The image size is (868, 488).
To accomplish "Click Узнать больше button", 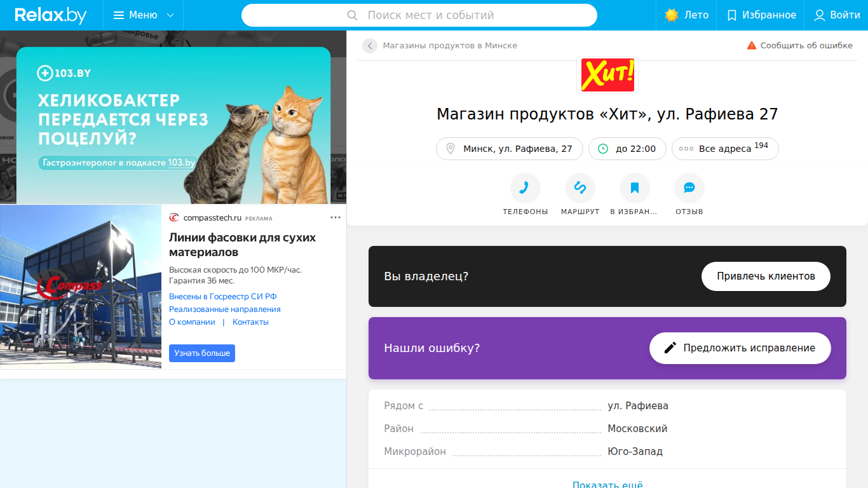I will [202, 353].
